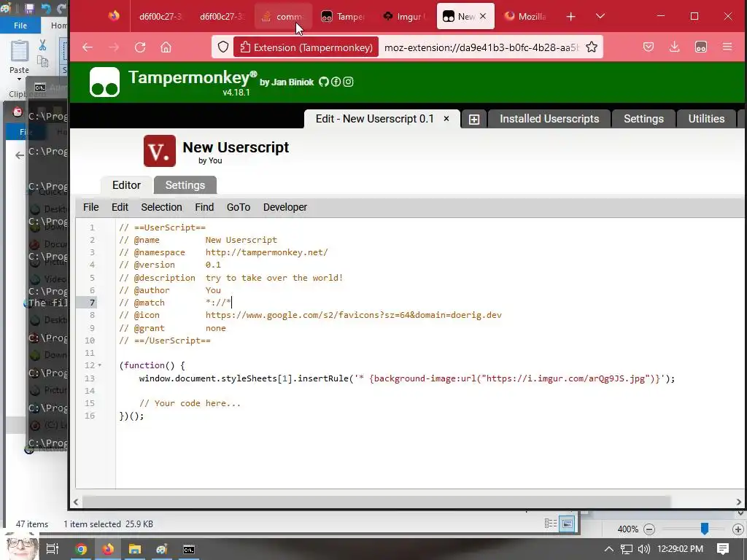The image size is (747, 560).
Task: Click the Tampermonkey extension toolbar icon
Action: (701, 47)
